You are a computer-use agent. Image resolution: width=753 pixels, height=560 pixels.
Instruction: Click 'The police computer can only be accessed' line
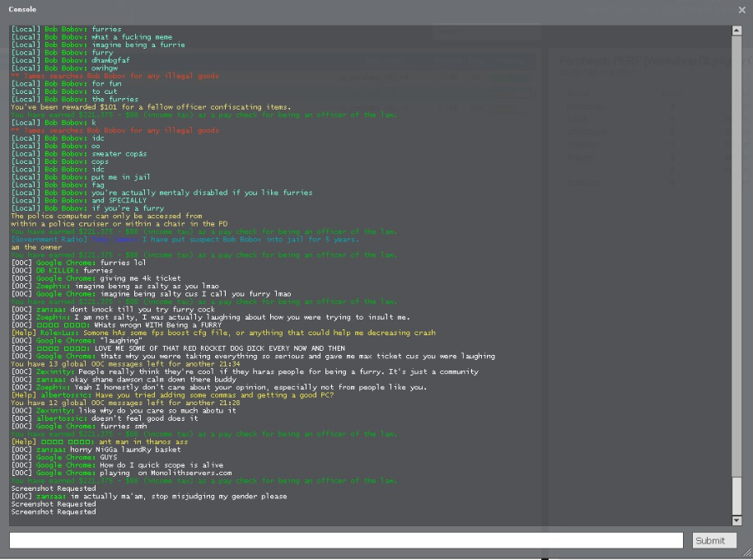106,216
